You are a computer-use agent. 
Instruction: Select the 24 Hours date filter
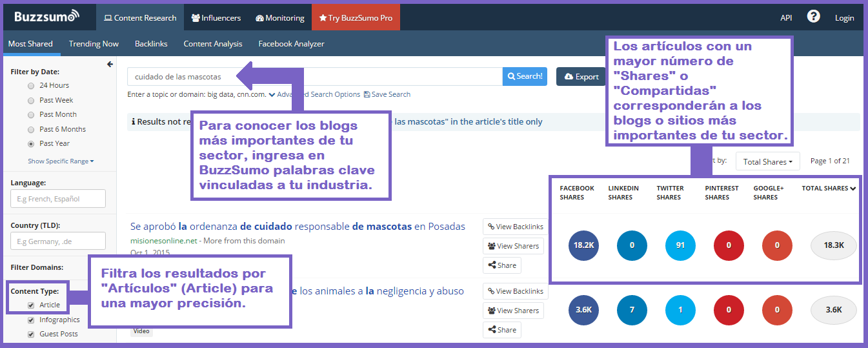click(x=31, y=86)
